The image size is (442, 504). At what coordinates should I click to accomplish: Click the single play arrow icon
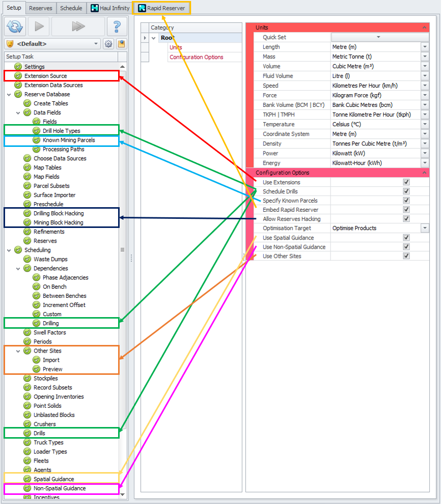tap(39, 26)
